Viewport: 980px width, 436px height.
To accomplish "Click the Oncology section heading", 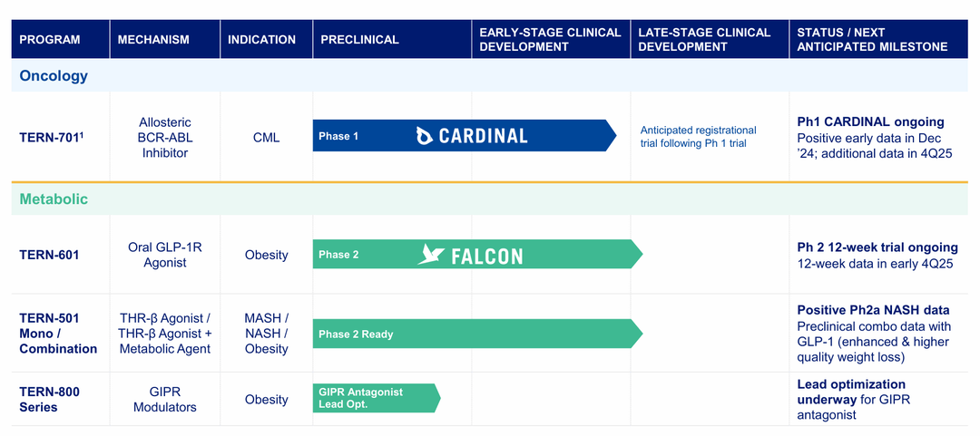I will click(54, 76).
